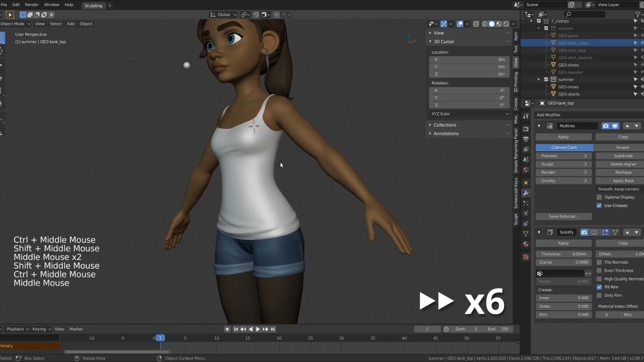This screenshot has height=362, width=644.
Task: Switch to wireframe viewport shading
Action: pos(485,24)
